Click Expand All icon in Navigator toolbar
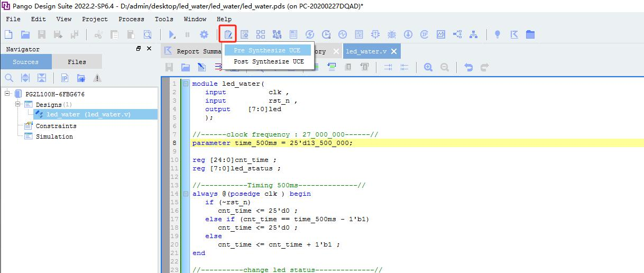The width and height of the screenshot is (644, 273). point(25,78)
